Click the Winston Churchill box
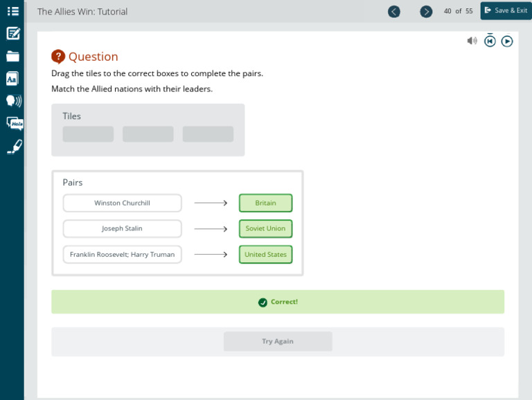This screenshot has height=400, width=532. click(122, 203)
